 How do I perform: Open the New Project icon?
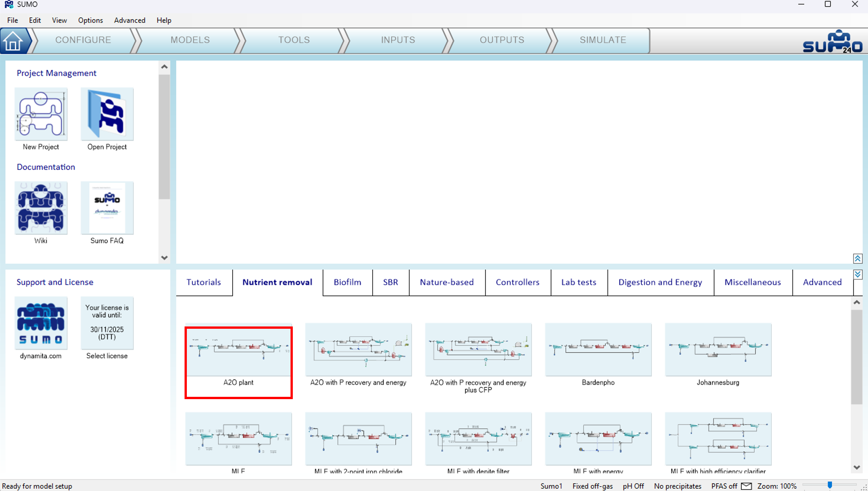tap(41, 114)
